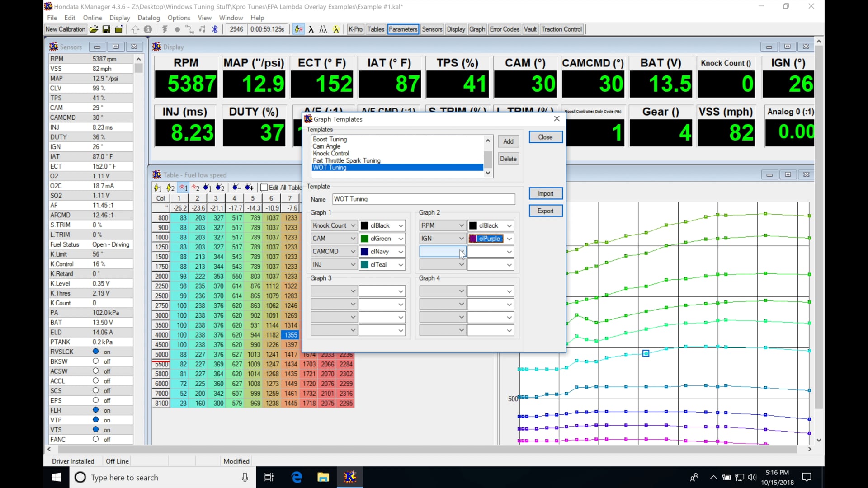Click the Bluetooth connection icon
This screenshot has width=868, height=488.
215,29
